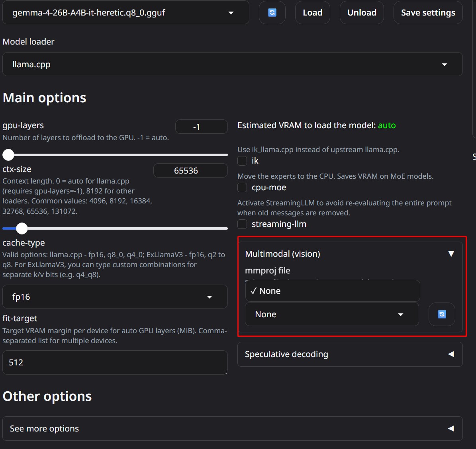Viewport: 476px width, 449px height.
Task: Open the mmproj file None dropdown
Action: point(332,314)
